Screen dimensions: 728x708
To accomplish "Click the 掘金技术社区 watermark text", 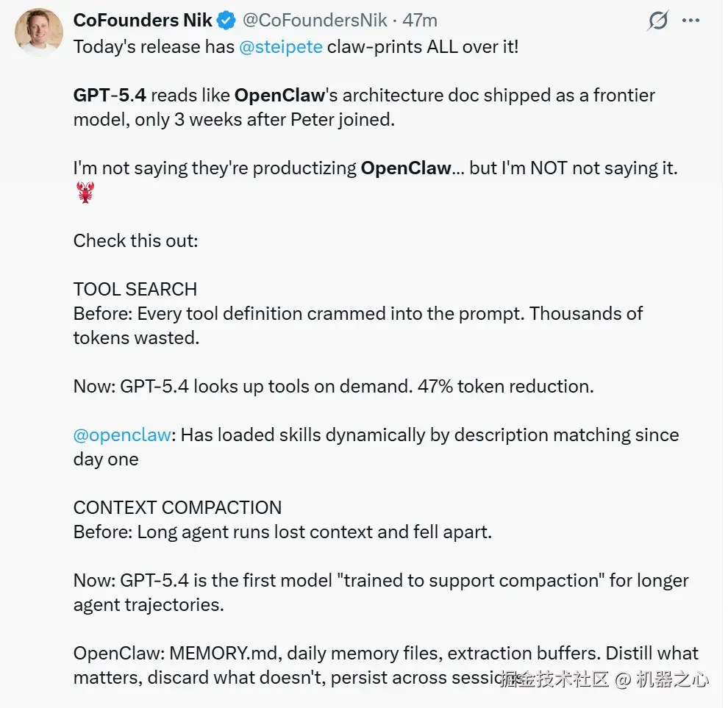I will point(554,679).
